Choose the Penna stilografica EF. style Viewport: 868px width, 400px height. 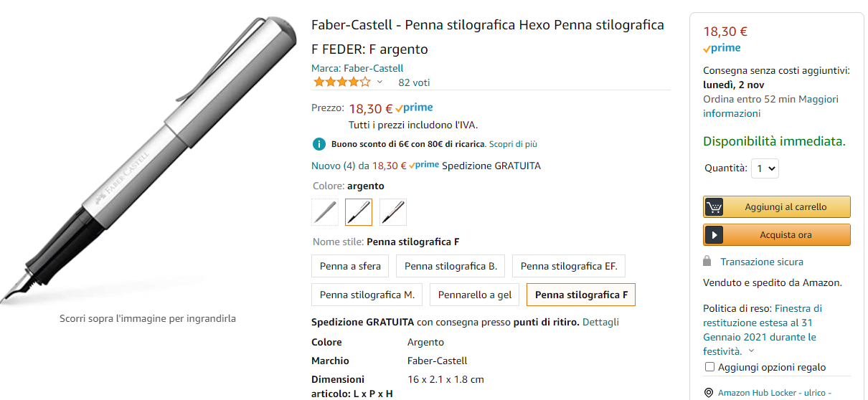569,266
